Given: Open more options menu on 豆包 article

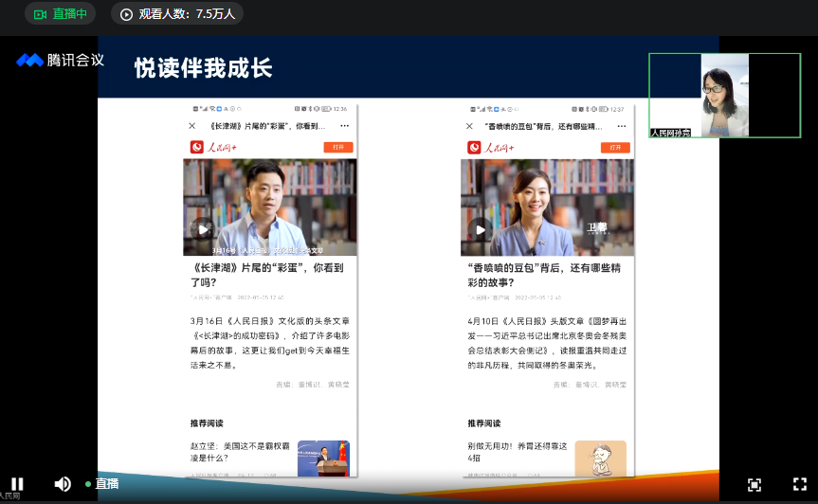Looking at the screenshot, I should click(622, 126).
